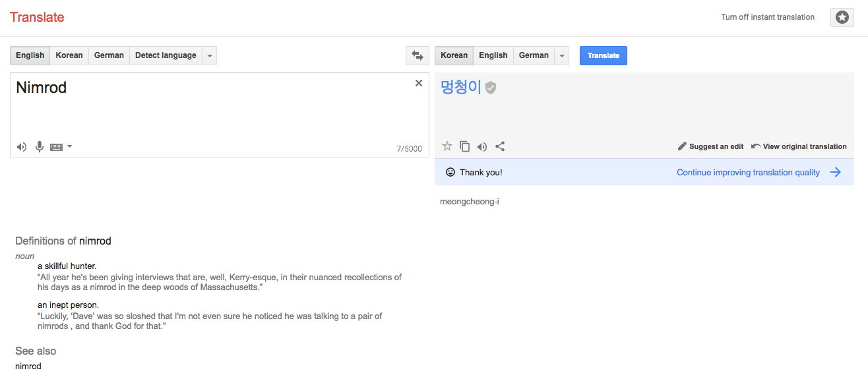Click the Translate logo title
Screen dimensions: 868x381
(37, 17)
